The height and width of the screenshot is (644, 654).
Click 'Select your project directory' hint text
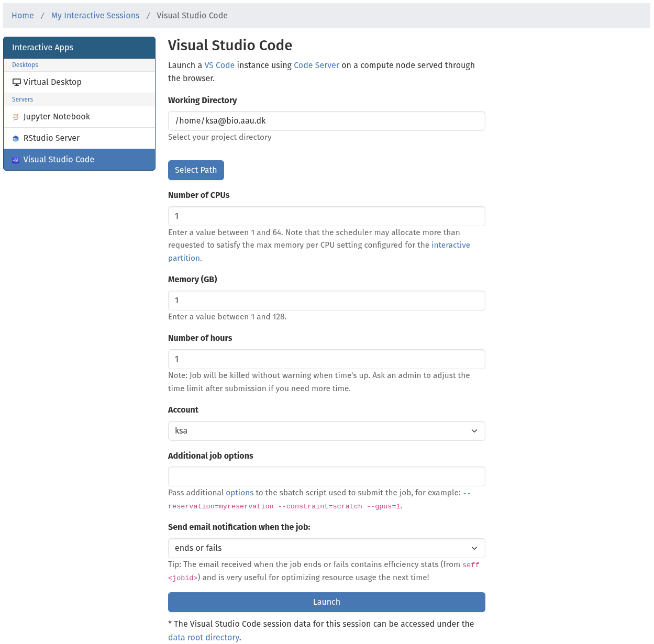click(x=220, y=137)
